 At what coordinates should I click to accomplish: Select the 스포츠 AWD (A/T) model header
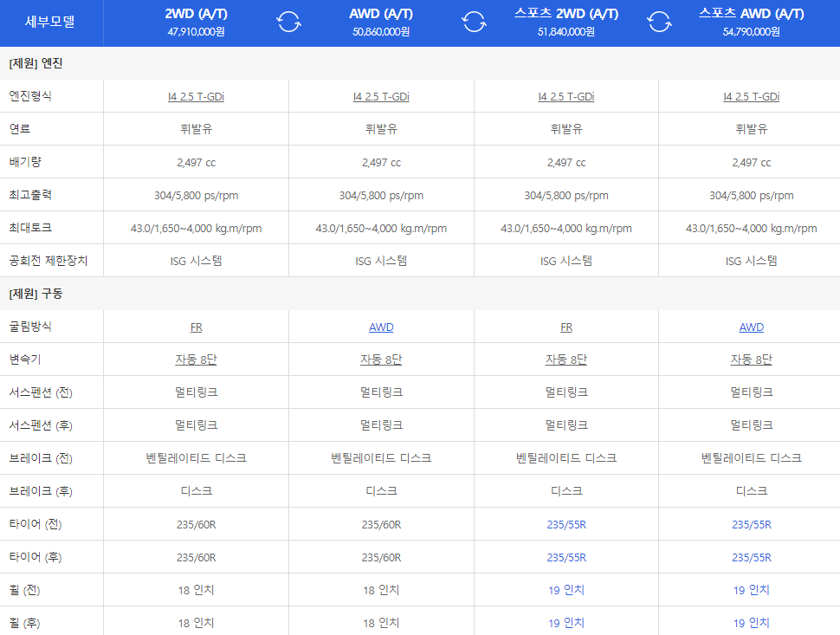tap(751, 23)
